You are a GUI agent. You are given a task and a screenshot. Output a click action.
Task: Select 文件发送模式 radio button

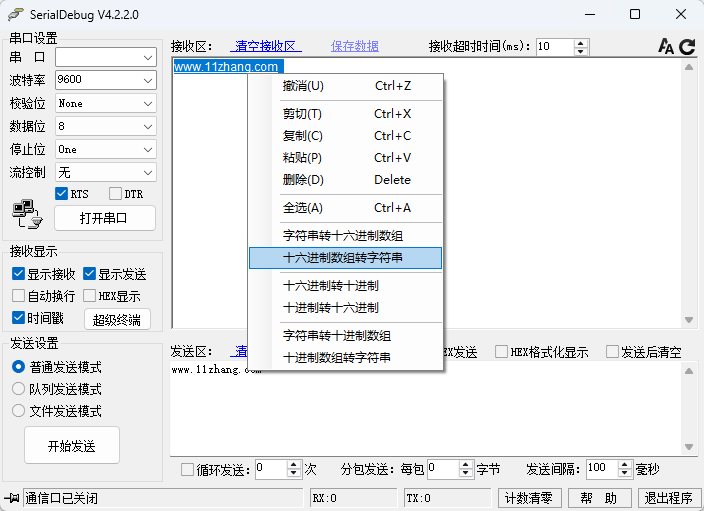pos(18,410)
